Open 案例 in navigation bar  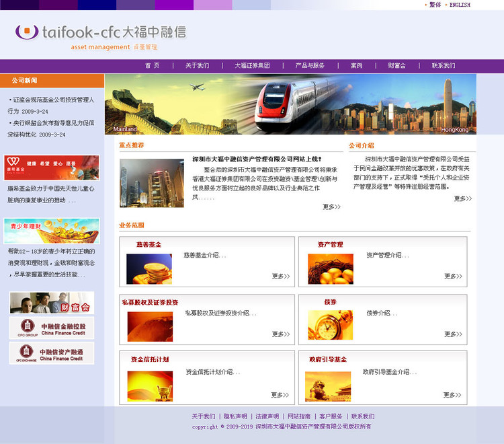point(356,66)
